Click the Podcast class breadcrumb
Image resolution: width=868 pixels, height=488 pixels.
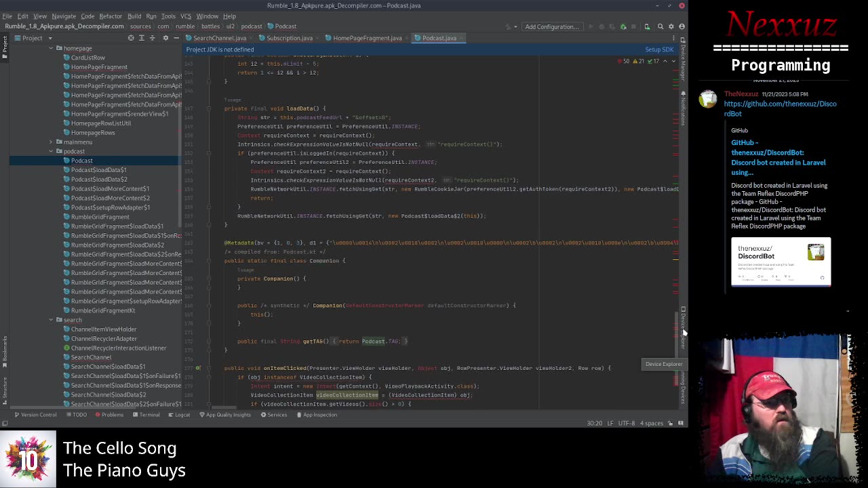point(282,26)
